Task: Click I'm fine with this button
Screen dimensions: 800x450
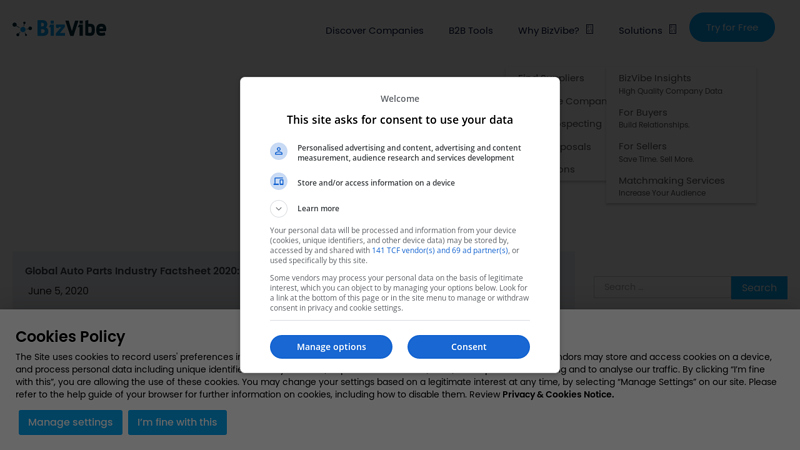Action: [177, 422]
